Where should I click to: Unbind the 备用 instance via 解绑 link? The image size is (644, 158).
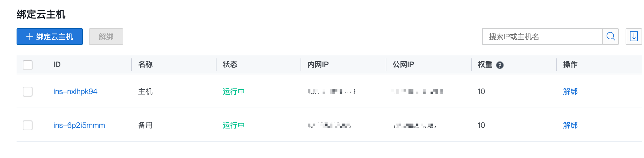click(x=570, y=125)
